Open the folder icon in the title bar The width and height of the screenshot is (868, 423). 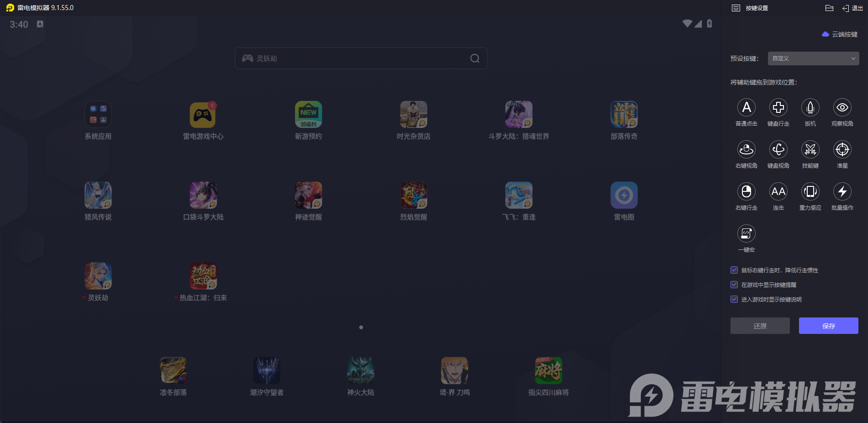[830, 8]
